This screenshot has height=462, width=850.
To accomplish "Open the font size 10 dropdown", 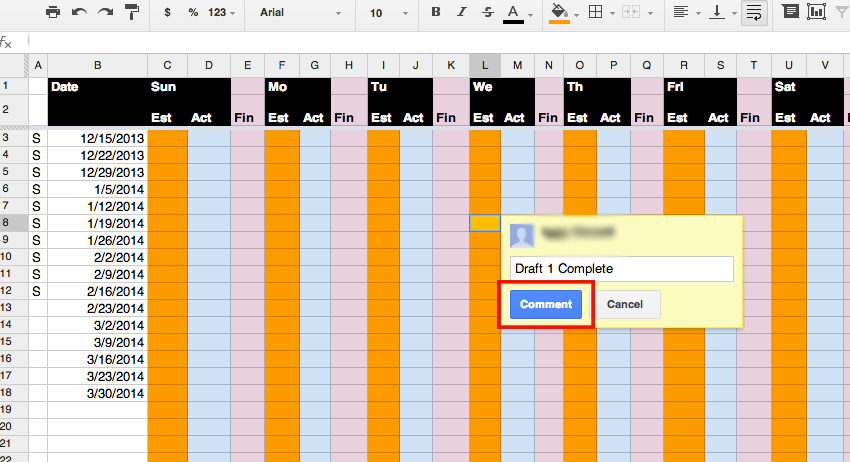I will click(389, 12).
